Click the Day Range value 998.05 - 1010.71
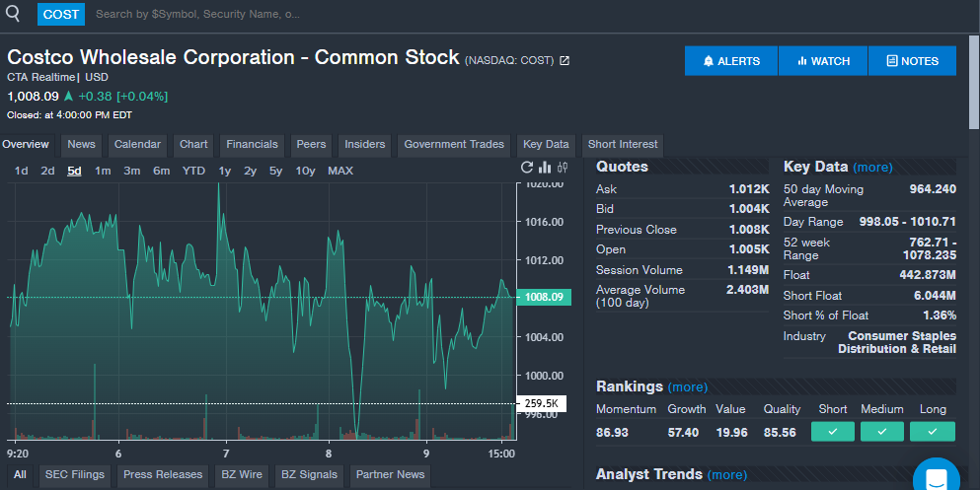Image resolution: width=980 pixels, height=490 pixels. pyautogui.click(x=908, y=222)
